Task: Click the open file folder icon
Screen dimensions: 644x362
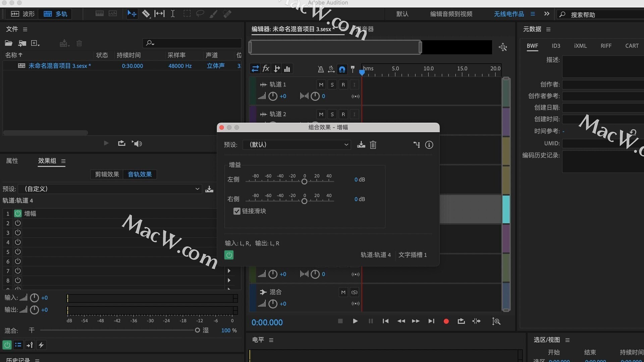Action: pyautogui.click(x=9, y=43)
